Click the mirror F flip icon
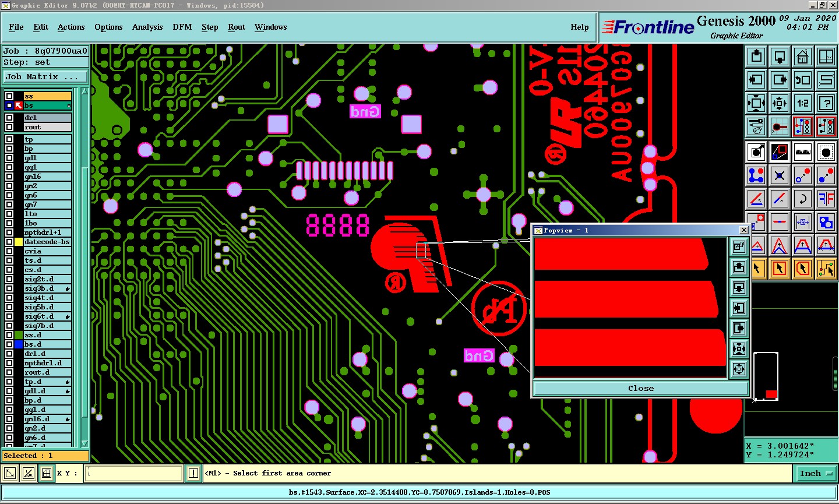This screenshot has width=839, height=504. [x=826, y=199]
